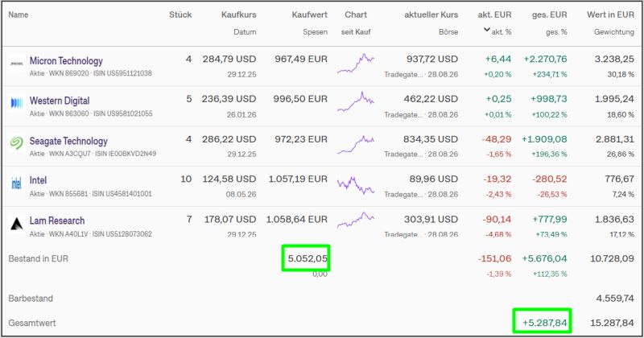Select Micron's purchase value 967,49 EUR
644x338 pixels.
(x=301, y=59)
